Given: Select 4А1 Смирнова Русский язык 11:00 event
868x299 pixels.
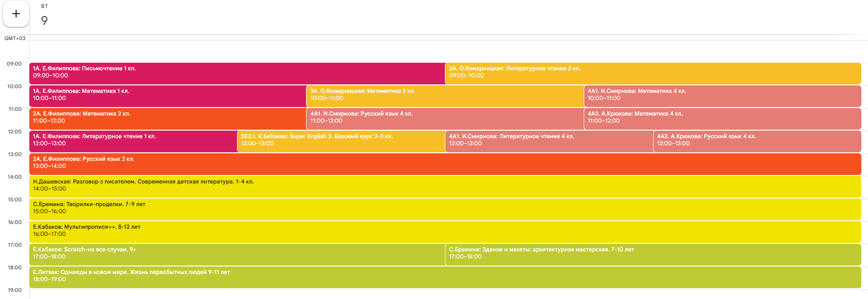Looking at the screenshot, I should click(445, 119).
